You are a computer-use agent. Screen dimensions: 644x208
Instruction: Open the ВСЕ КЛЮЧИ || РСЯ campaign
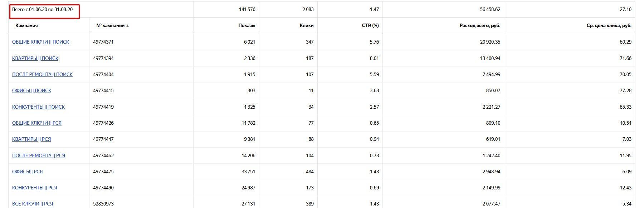tap(33, 204)
